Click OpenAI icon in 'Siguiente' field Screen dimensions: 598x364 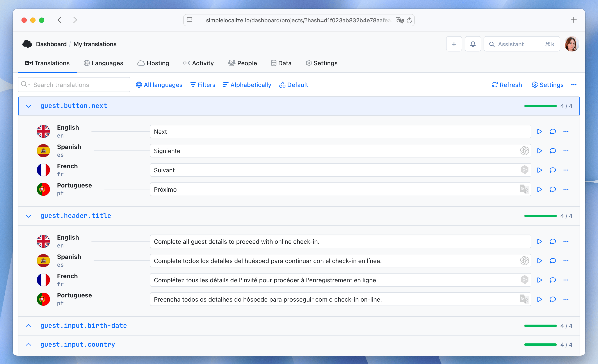point(524,151)
